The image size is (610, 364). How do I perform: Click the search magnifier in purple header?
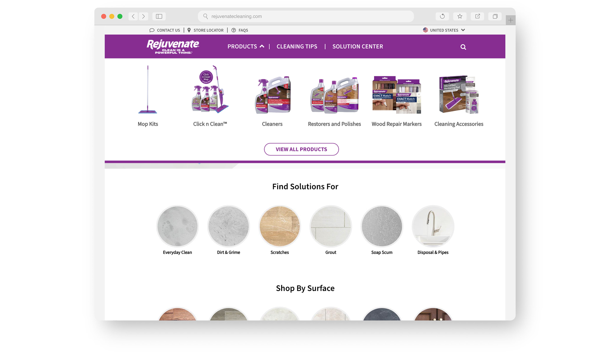point(463,47)
